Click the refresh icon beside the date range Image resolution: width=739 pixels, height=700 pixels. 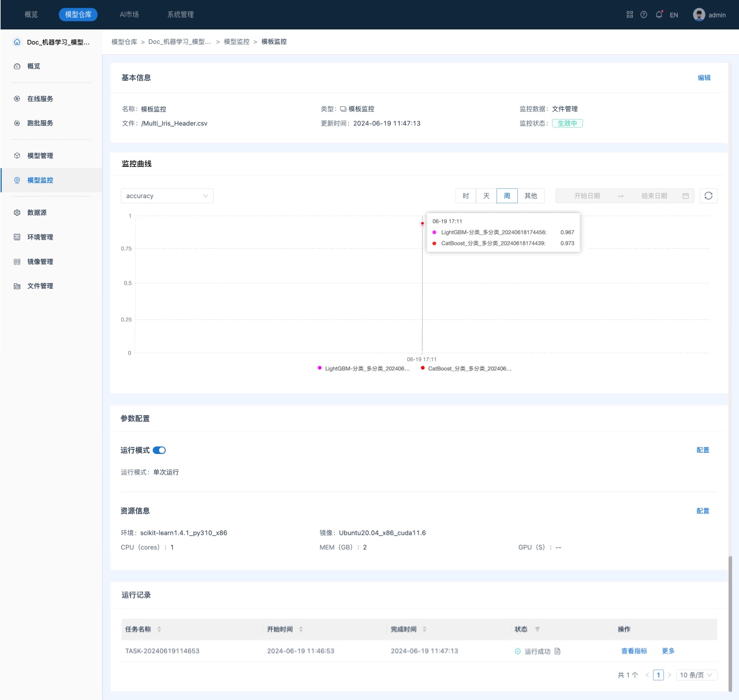click(x=708, y=196)
